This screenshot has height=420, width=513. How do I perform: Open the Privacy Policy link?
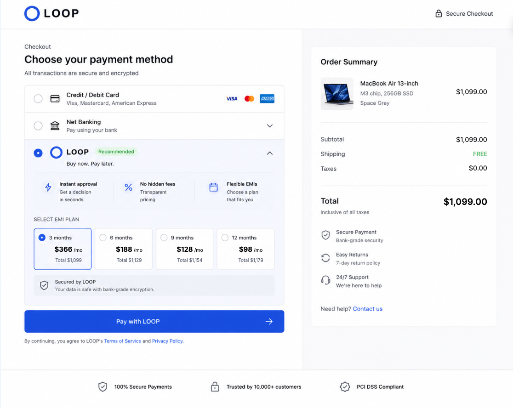(167, 341)
